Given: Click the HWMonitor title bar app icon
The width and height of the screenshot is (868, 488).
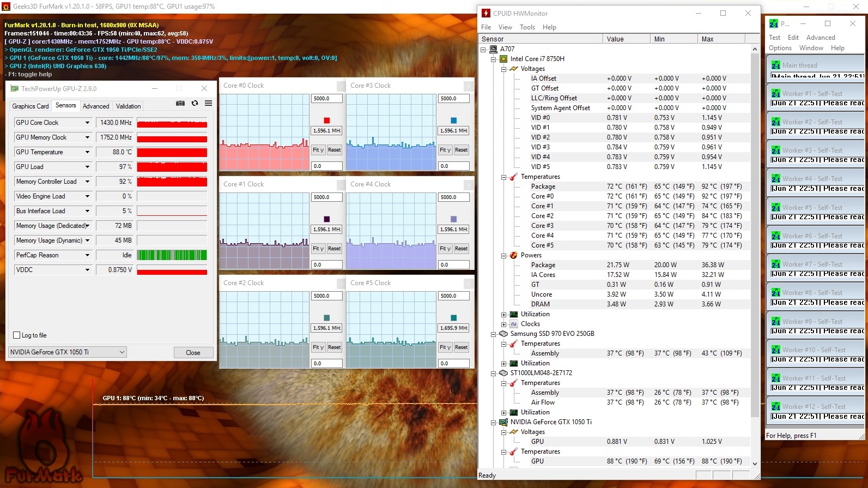Looking at the screenshot, I should tap(485, 13).
